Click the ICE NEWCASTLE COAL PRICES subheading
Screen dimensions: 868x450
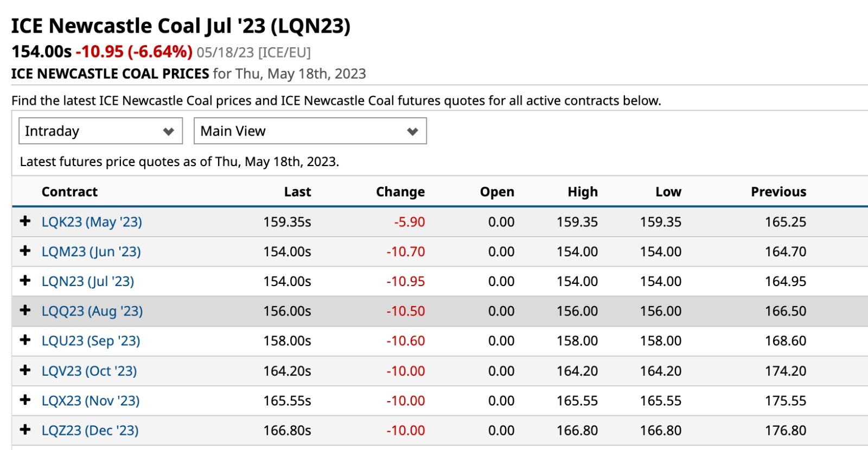tap(110, 74)
